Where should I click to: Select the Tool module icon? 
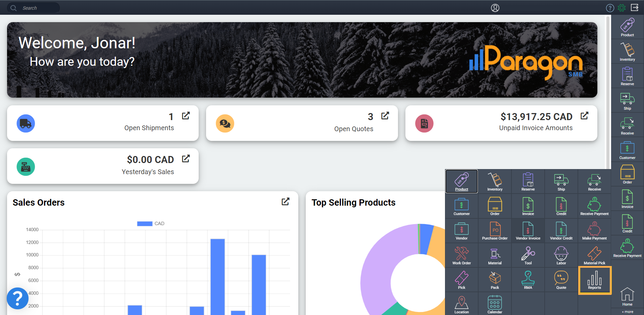point(528,256)
